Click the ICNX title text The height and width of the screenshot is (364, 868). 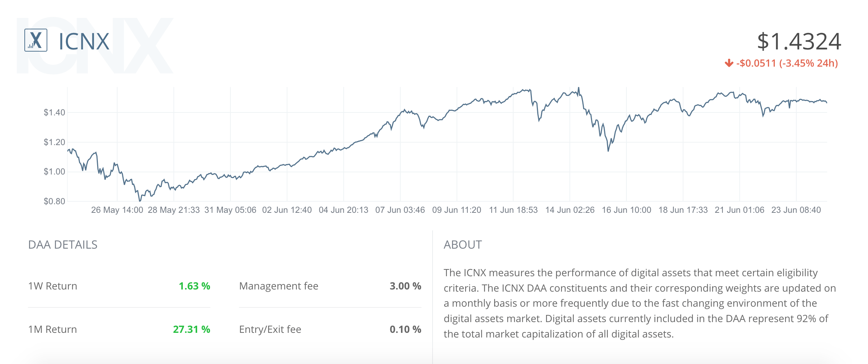pos(84,42)
